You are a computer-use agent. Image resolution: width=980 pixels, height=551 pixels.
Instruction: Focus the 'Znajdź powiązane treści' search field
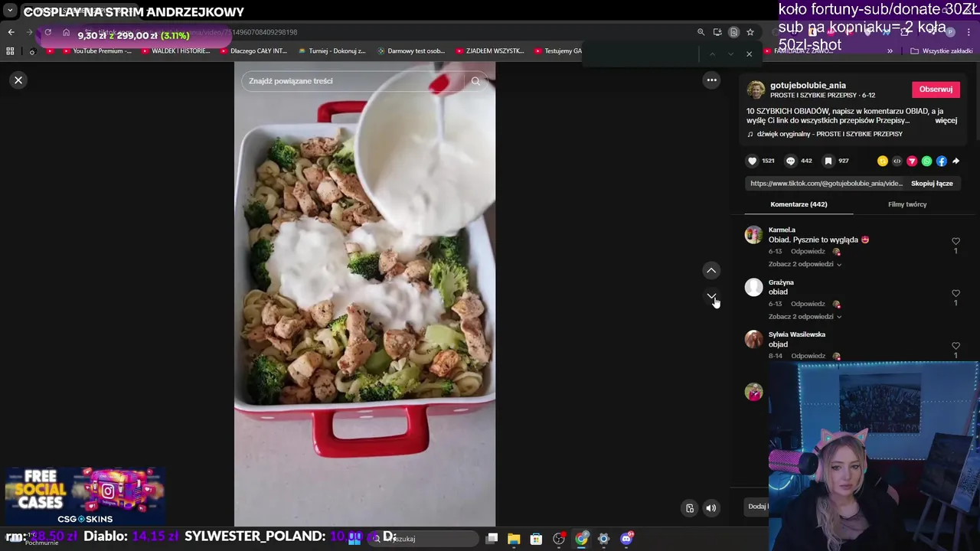point(352,81)
